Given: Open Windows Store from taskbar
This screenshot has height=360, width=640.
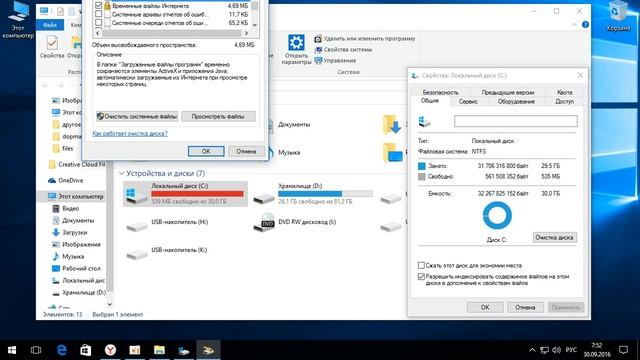Looking at the screenshot, I should point(86,350).
